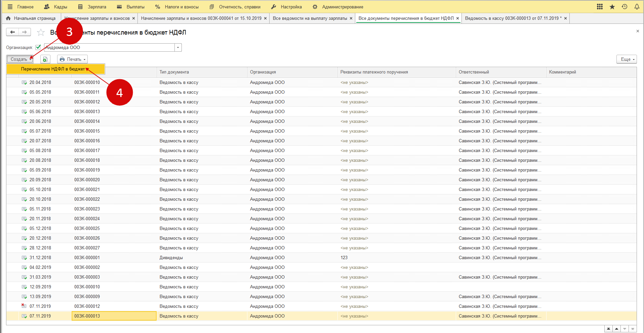Open the Favorites star in top bar

click(x=612, y=7)
